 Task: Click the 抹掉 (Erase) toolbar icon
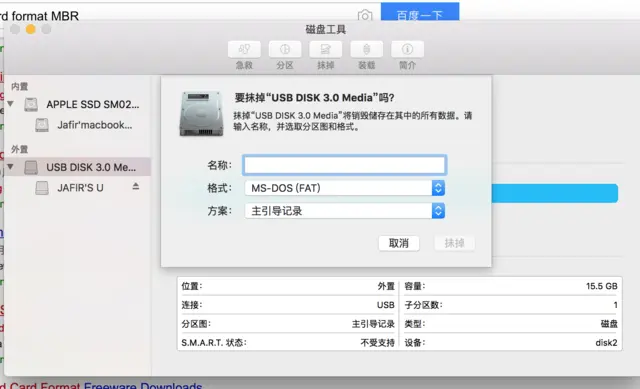326,49
